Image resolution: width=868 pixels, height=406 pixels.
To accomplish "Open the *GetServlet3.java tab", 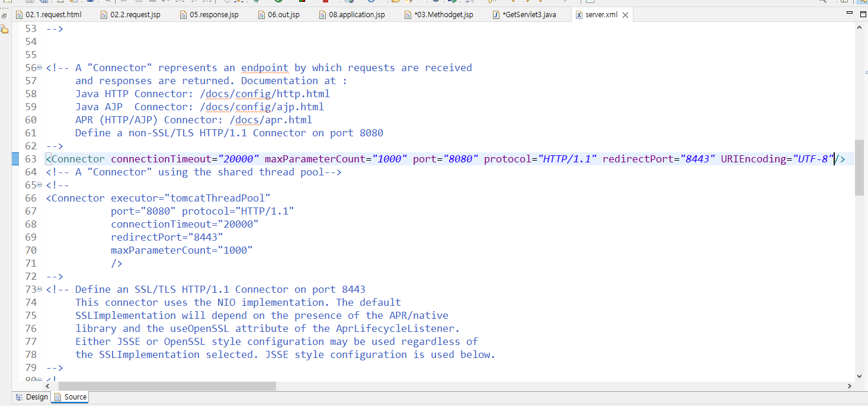I will click(524, 14).
